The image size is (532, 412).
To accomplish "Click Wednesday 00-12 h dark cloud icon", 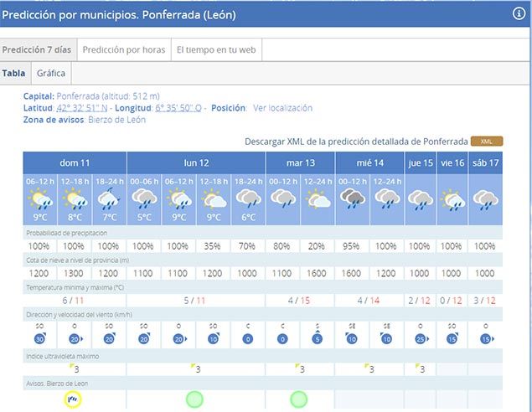I will pyautogui.click(x=352, y=199).
